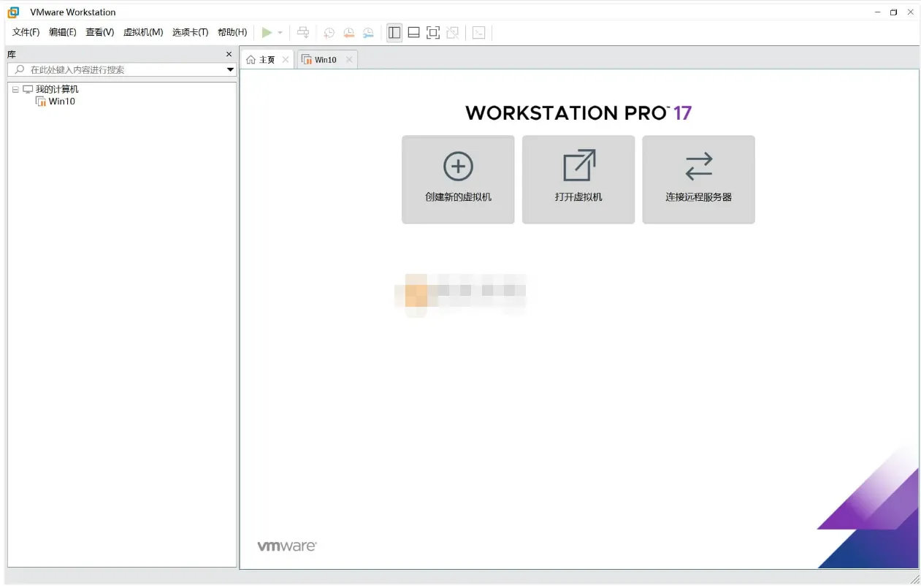
Task: Show the thumbnail bar layout
Action: [413, 32]
